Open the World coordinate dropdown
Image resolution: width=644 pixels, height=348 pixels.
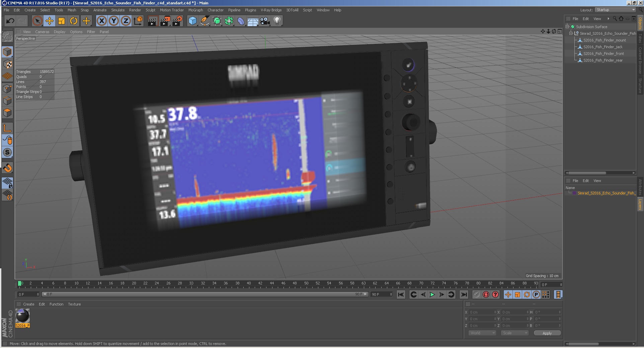[482, 333]
